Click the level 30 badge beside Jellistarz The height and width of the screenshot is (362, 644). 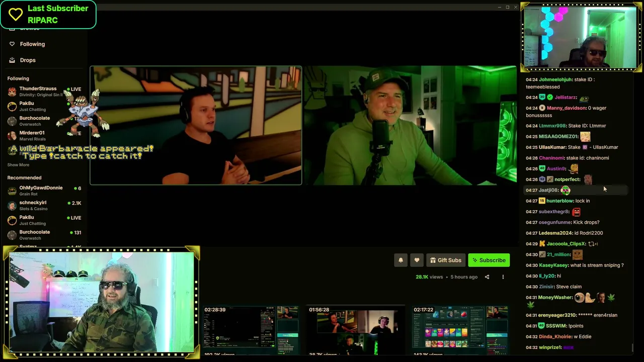point(542,98)
